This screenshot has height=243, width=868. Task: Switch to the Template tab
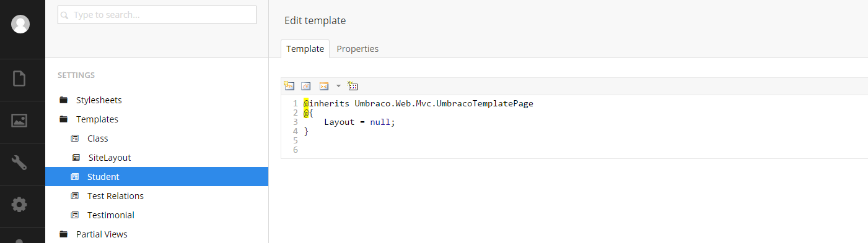click(x=305, y=48)
